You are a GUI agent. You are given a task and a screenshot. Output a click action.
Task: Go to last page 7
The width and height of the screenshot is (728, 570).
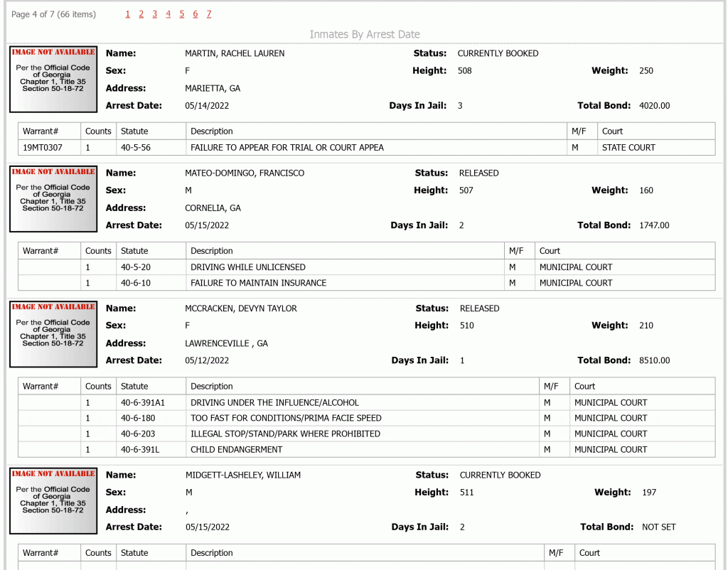click(209, 14)
